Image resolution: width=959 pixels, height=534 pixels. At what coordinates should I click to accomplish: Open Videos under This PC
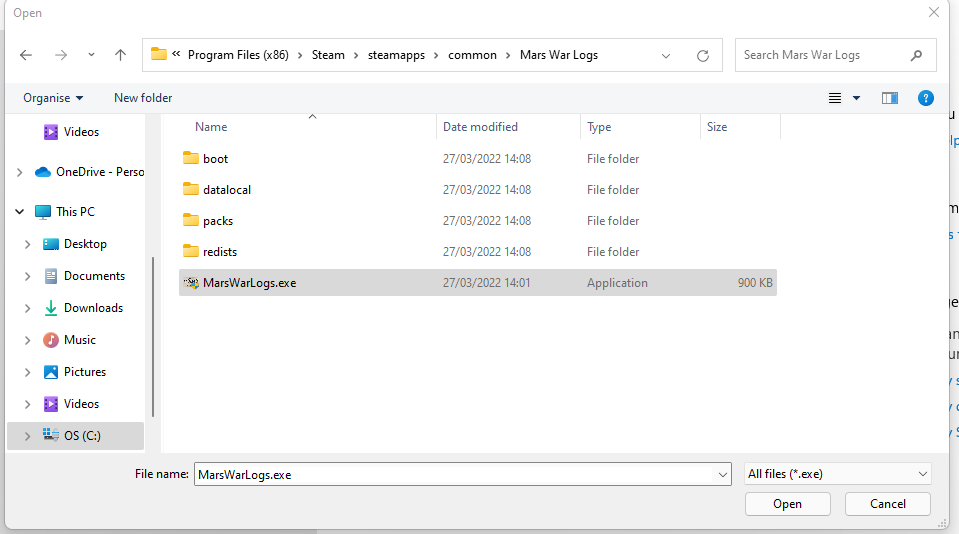71,404
